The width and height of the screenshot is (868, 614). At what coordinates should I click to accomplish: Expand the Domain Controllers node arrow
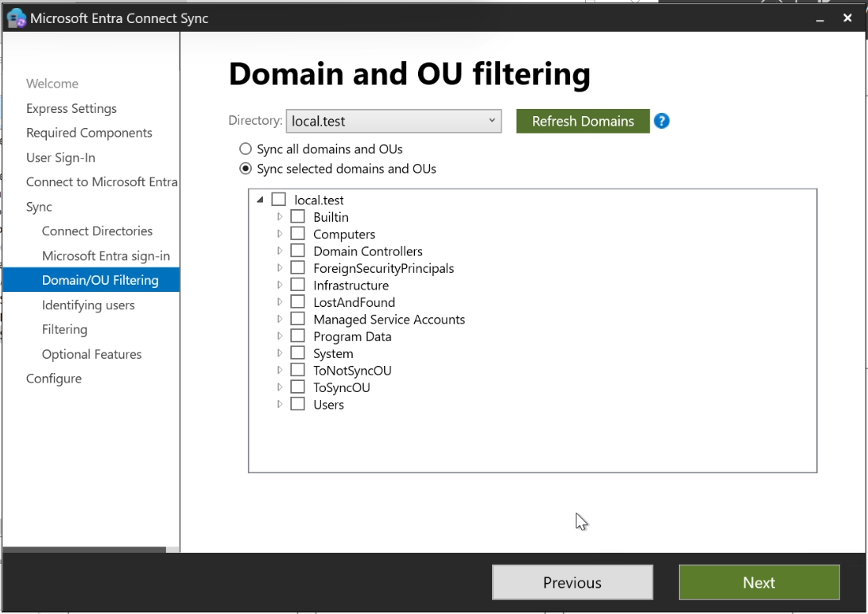pos(280,251)
